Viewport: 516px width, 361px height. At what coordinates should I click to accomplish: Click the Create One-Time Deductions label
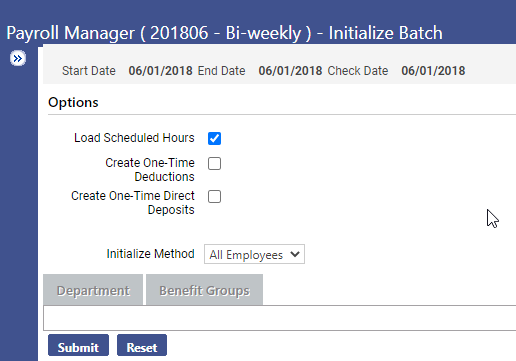[x=150, y=170]
